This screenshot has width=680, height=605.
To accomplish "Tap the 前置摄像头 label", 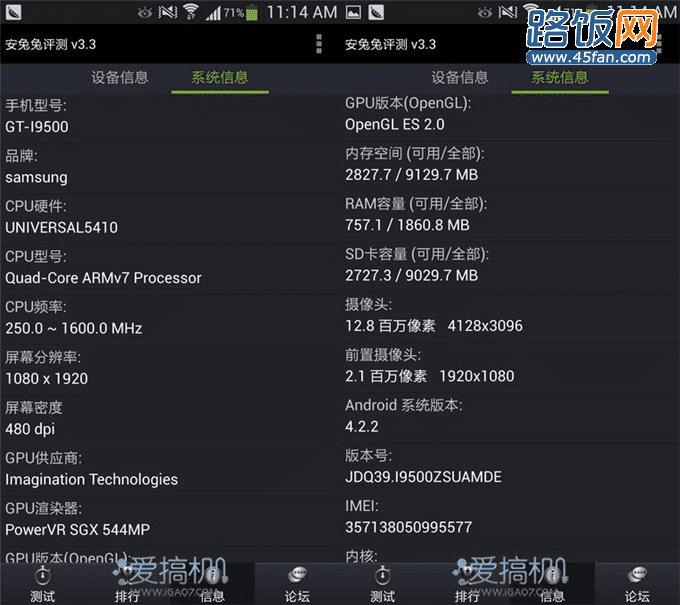I will 383,355.
